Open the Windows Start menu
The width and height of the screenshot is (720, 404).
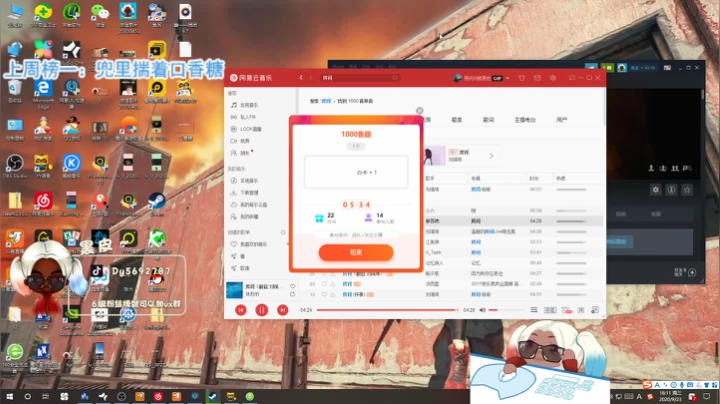[x=9, y=396]
